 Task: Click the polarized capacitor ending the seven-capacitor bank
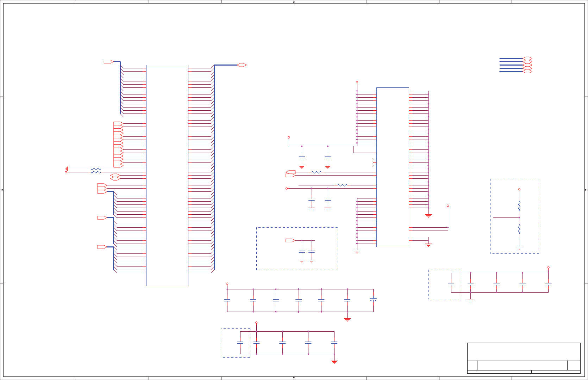click(373, 300)
